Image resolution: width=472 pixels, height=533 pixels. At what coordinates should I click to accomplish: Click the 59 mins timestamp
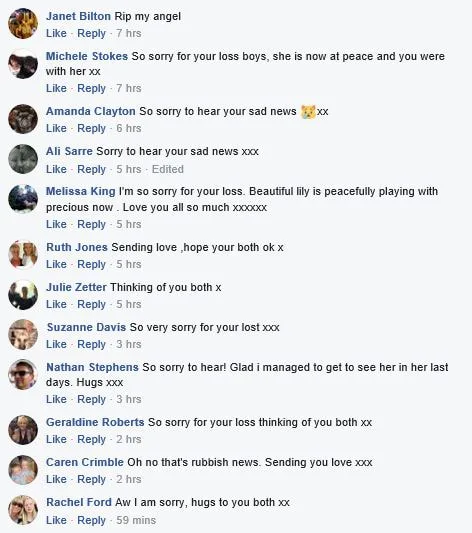(136, 520)
